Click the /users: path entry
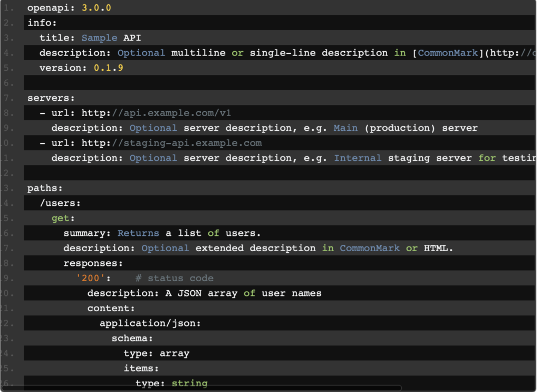Viewport: 540px width, 392px height. [x=60, y=203]
